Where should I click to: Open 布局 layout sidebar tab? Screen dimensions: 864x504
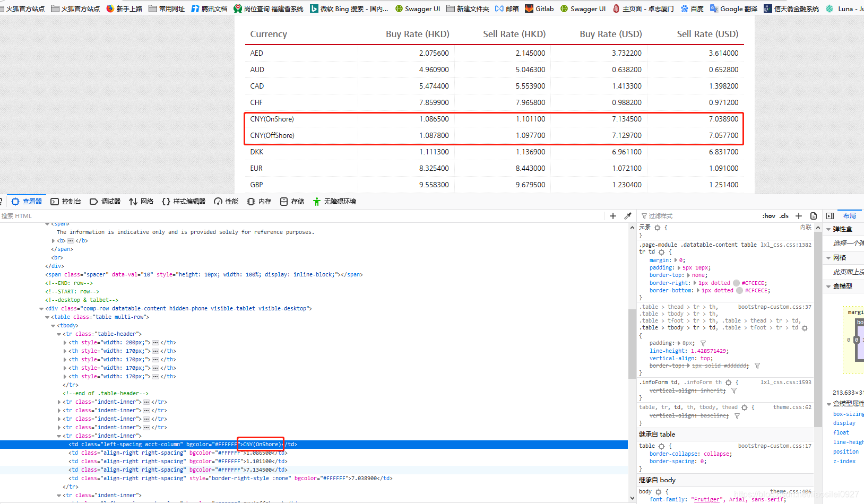(x=850, y=216)
